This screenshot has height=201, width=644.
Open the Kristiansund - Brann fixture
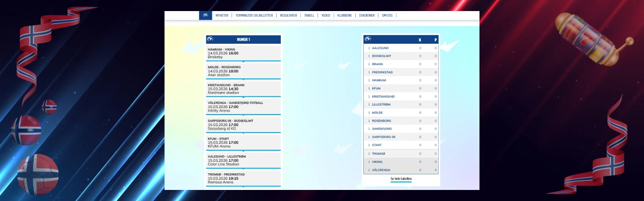click(x=244, y=89)
